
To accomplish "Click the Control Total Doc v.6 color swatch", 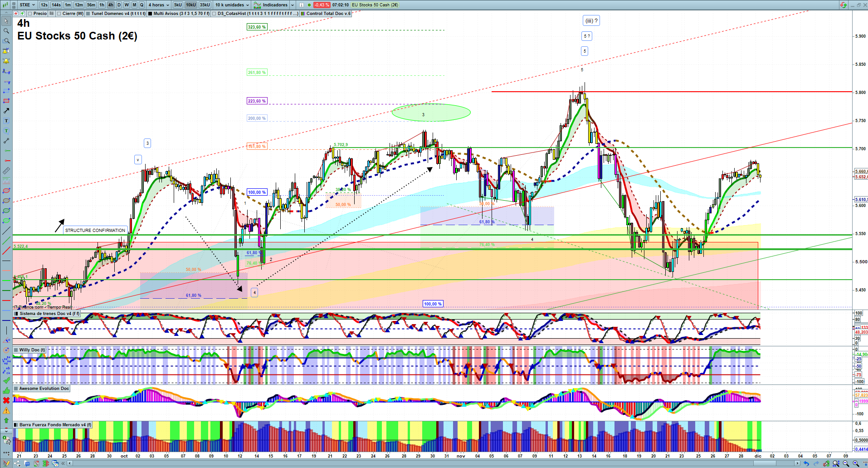I will [303, 14].
